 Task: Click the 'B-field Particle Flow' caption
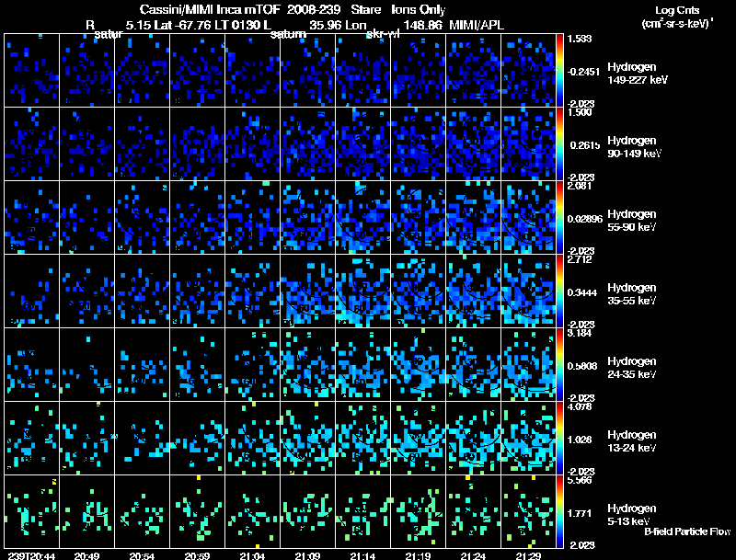click(x=687, y=531)
